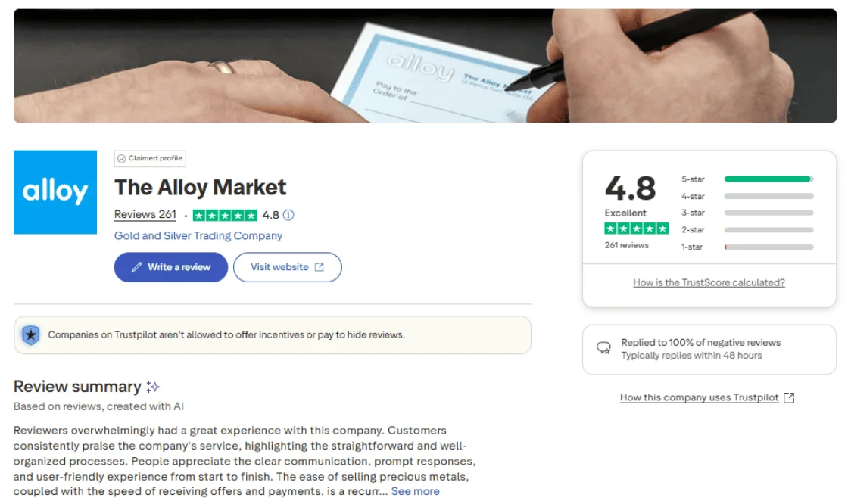Open How is the TrustScore calculated link
The image size is (848, 504).
coord(709,282)
